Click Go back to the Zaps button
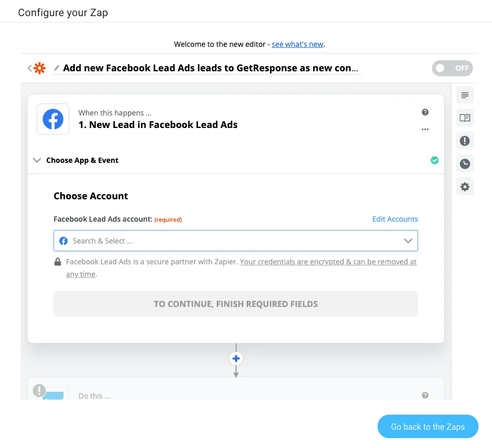Screen dimensions: 492x448 coord(428,426)
